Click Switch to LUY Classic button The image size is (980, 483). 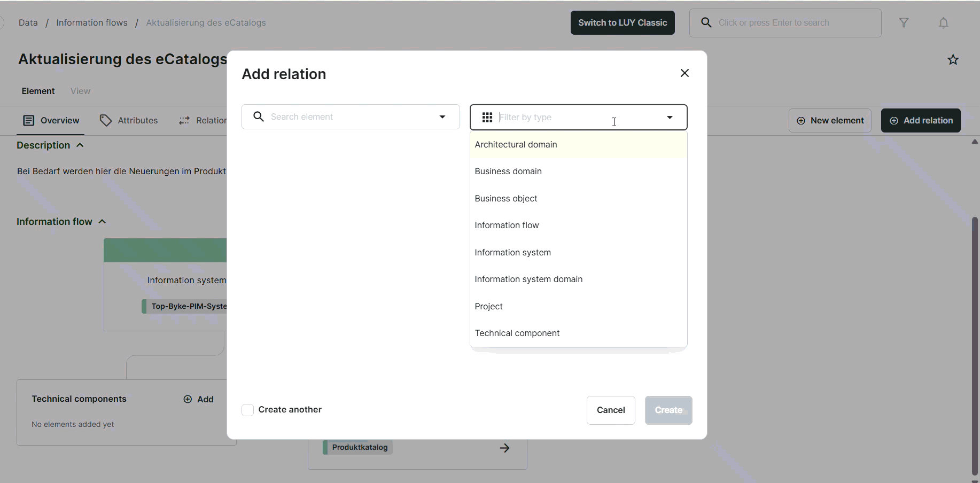click(622, 23)
